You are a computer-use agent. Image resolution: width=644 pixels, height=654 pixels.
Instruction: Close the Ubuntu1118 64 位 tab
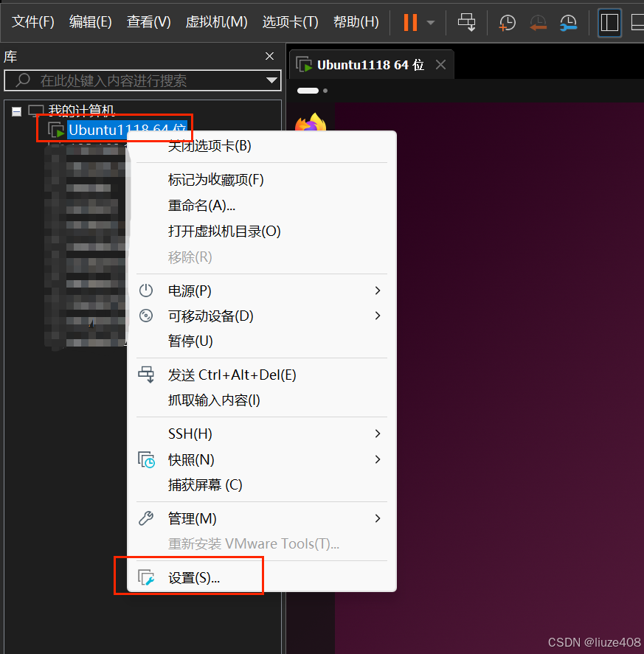click(440, 65)
